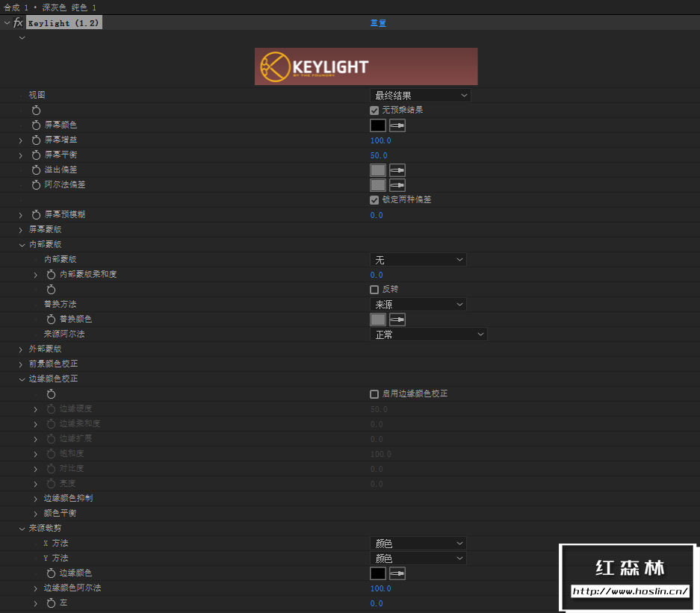Click 屏幕预模糊 value 0.0
This screenshot has height=613, width=700.
pyautogui.click(x=377, y=215)
